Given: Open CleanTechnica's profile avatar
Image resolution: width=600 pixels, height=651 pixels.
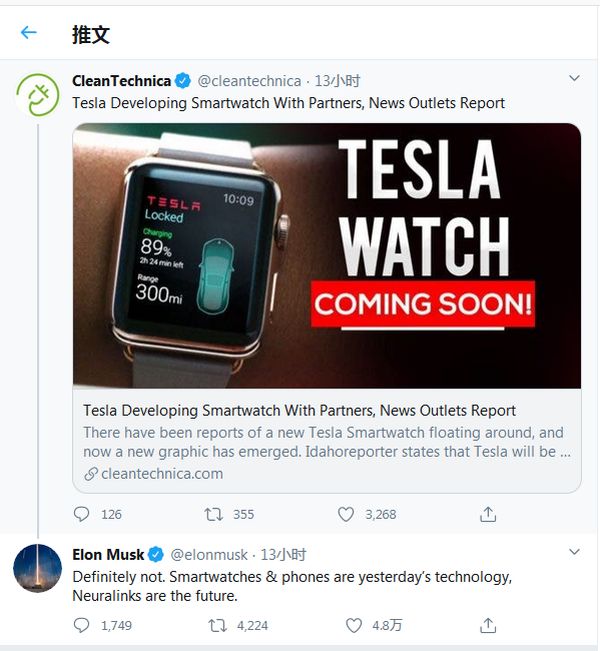Looking at the screenshot, I should [x=37, y=94].
